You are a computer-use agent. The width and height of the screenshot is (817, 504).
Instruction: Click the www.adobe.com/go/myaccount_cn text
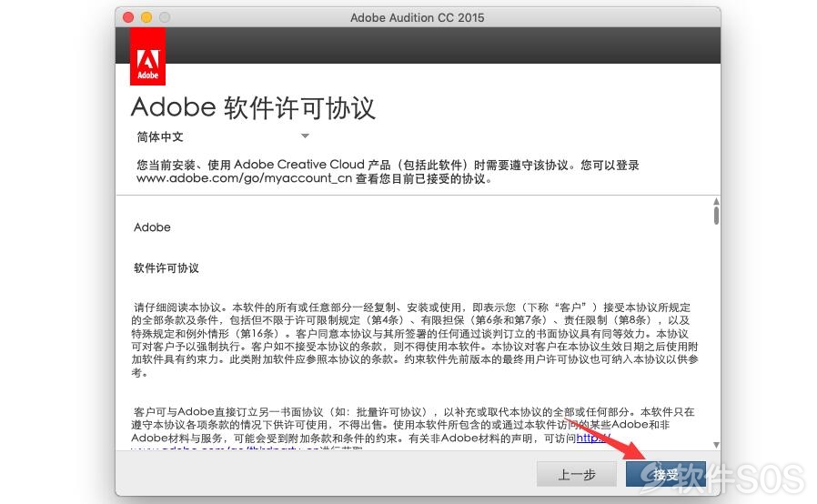[x=245, y=178]
